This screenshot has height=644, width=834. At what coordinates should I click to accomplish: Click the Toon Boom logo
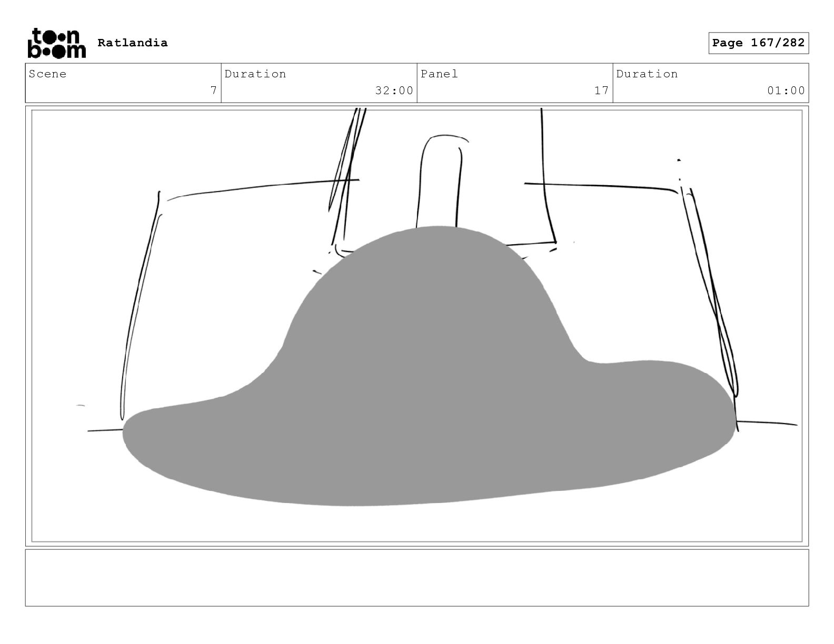tap(56, 43)
